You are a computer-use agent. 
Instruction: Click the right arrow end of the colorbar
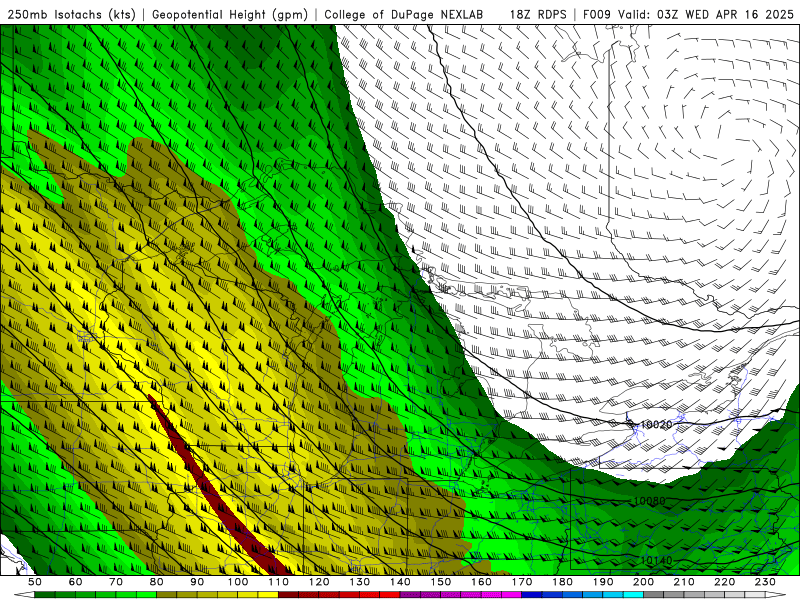pos(776,595)
